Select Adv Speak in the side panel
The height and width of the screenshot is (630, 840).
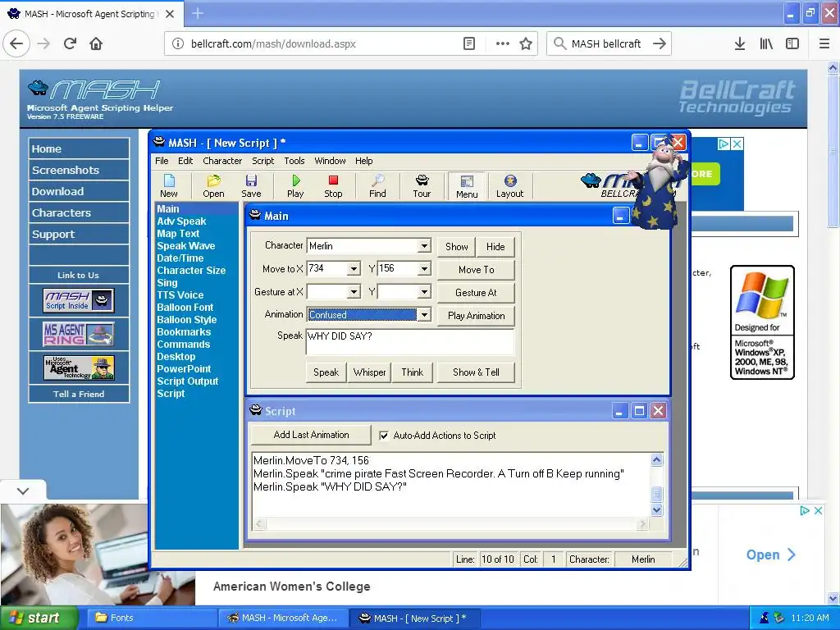[181, 221]
